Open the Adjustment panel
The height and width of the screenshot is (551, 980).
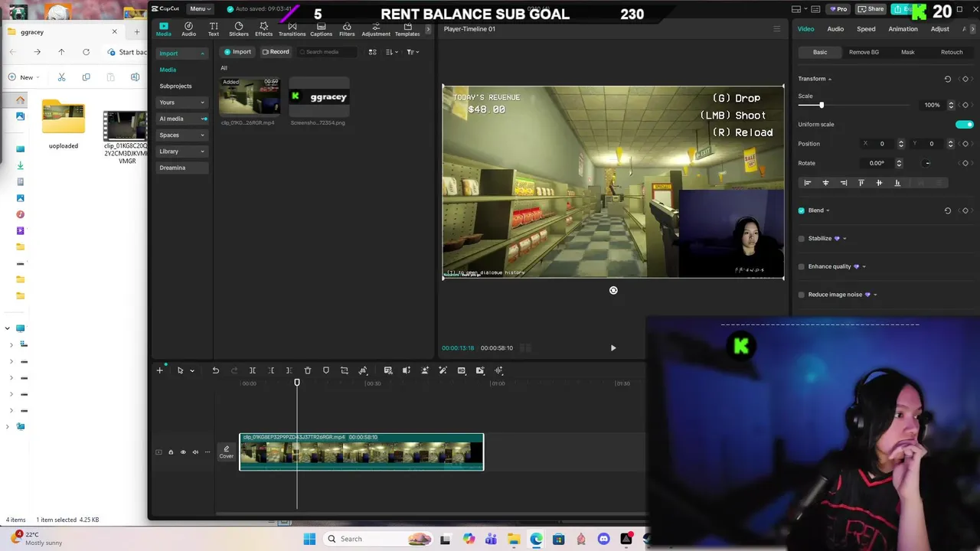tap(376, 29)
